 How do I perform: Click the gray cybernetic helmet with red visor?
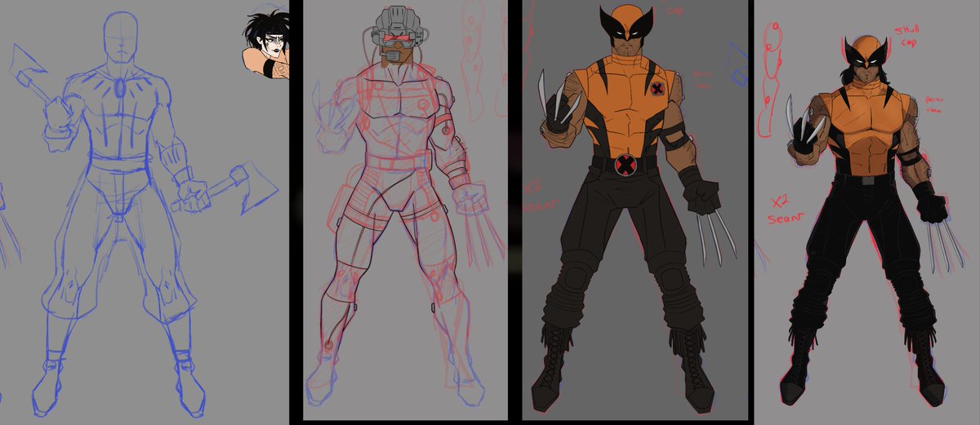pyautogui.click(x=396, y=36)
